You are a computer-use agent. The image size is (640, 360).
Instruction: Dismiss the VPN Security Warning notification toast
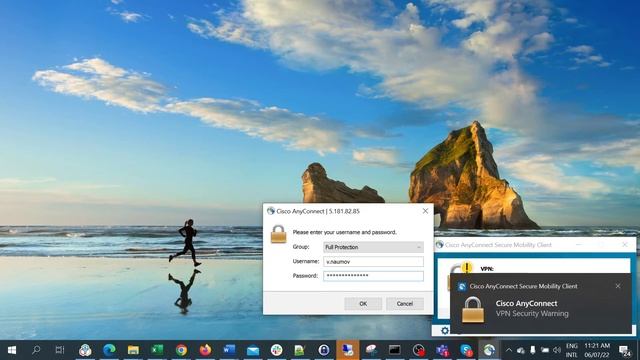tap(618, 286)
